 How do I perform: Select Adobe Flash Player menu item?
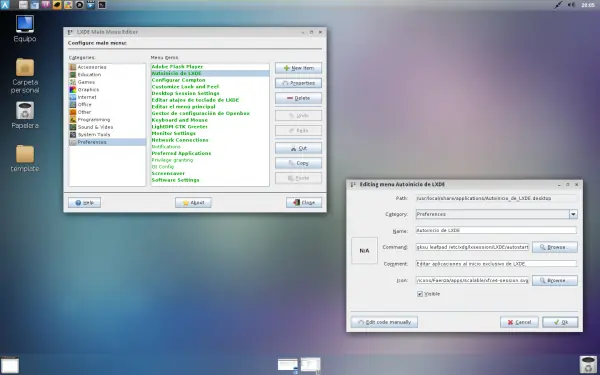210,67
